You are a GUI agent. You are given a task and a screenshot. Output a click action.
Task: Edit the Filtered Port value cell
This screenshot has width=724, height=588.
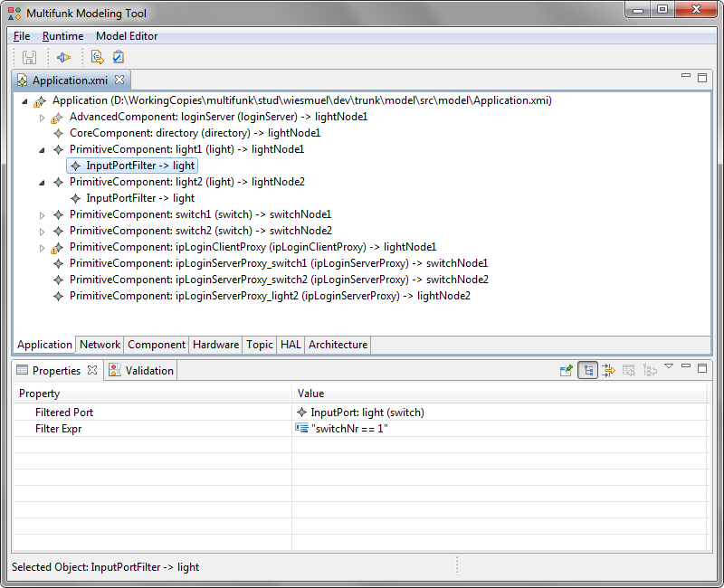pos(500,413)
